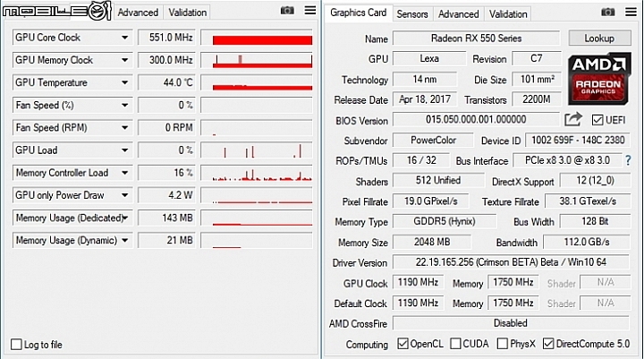The height and width of the screenshot is (359, 644).
Task: Click the GPU Lexa field
Action: (x=429, y=58)
